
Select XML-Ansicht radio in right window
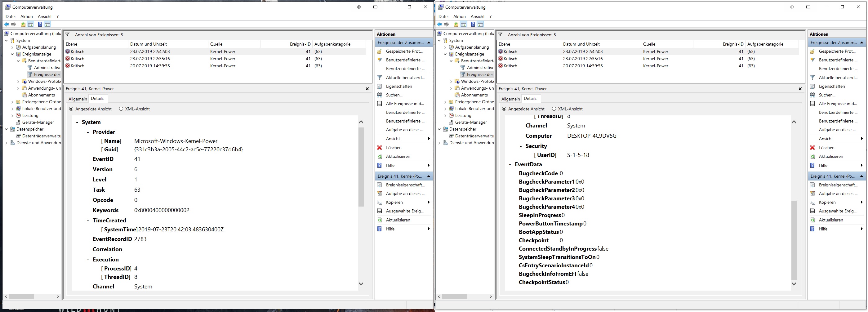(x=554, y=109)
